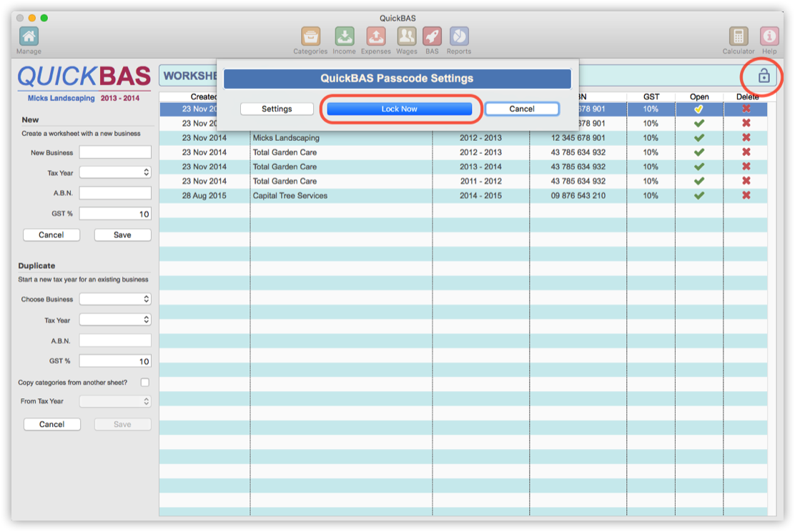Open the Categories manager
The width and height of the screenshot is (795, 532).
310,36
